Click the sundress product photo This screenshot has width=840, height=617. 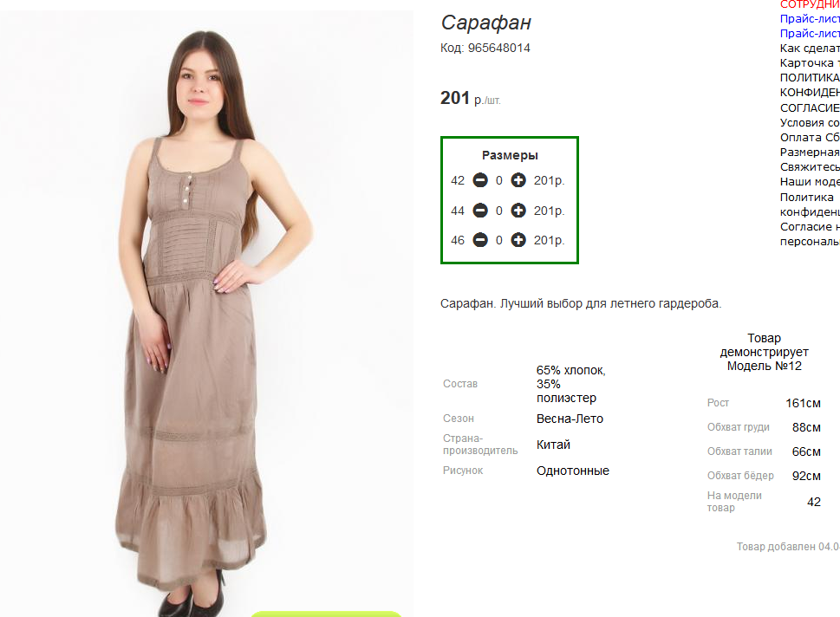click(x=206, y=314)
